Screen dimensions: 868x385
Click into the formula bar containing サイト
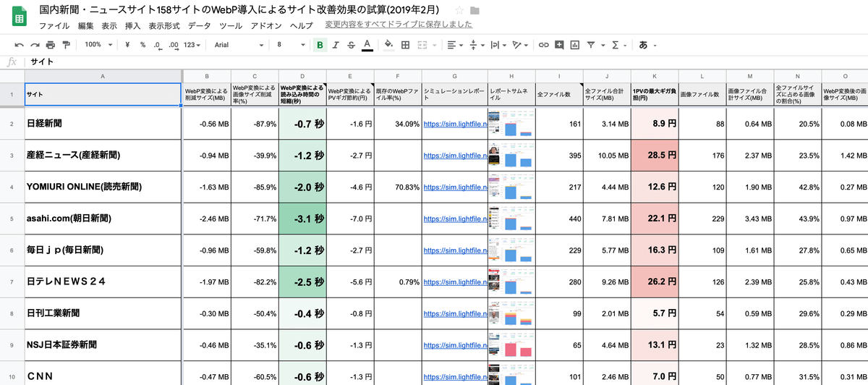(446, 62)
